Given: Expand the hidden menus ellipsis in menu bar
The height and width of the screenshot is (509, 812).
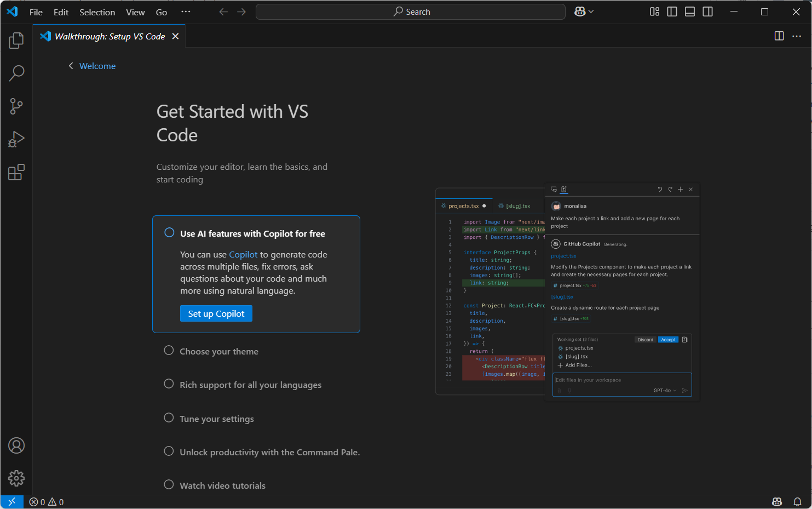Looking at the screenshot, I should coord(186,12).
